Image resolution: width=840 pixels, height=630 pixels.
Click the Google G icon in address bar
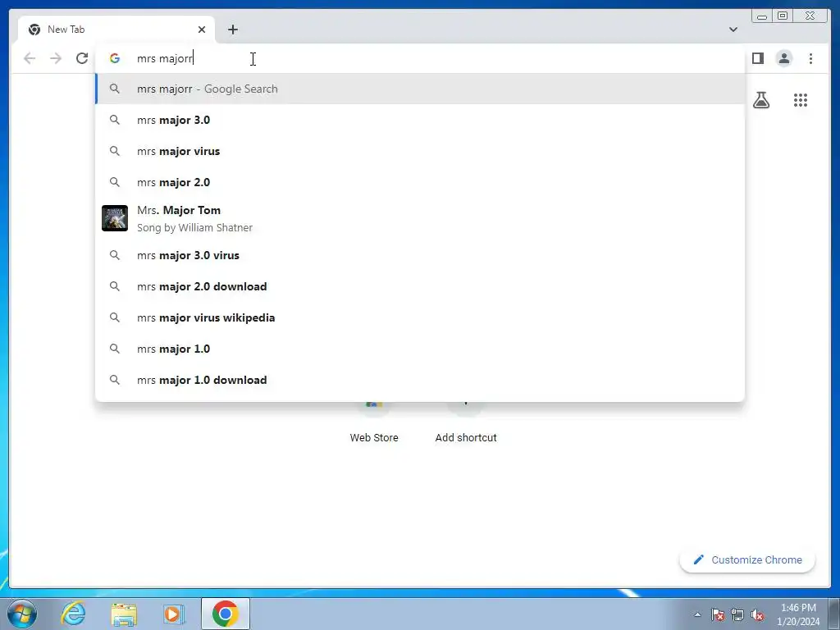(115, 58)
